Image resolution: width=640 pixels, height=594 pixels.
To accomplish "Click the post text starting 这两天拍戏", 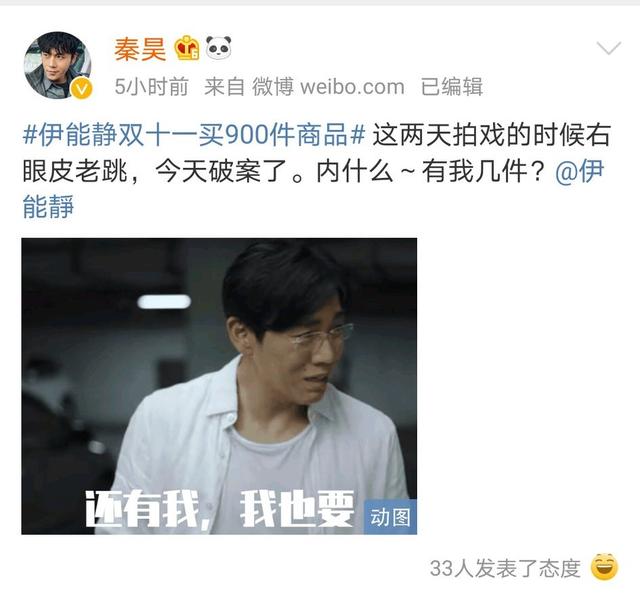I will point(491,135).
